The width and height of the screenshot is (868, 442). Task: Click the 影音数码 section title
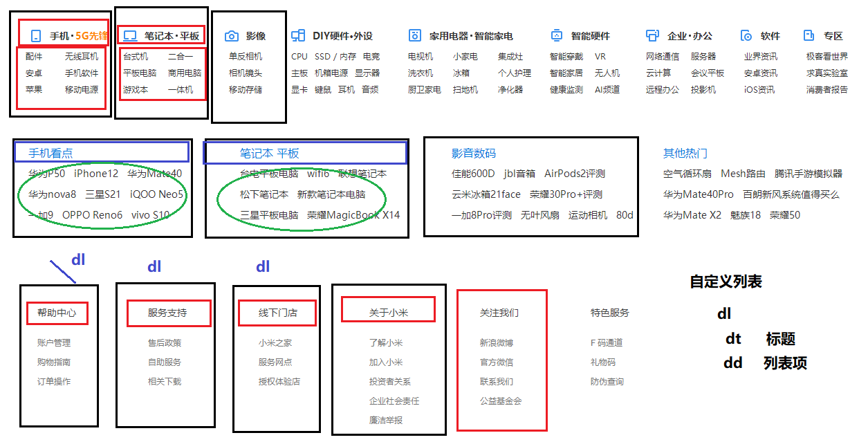click(x=474, y=153)
